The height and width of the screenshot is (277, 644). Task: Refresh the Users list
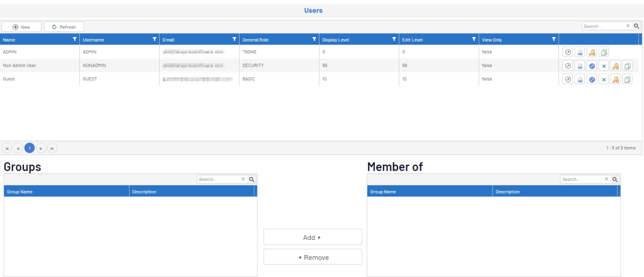(x=64, y=27)
